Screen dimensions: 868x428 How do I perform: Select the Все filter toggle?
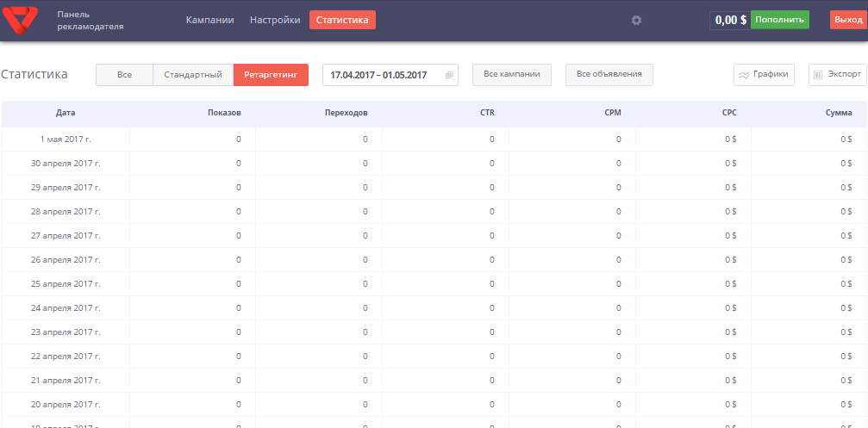click(124, 75)
